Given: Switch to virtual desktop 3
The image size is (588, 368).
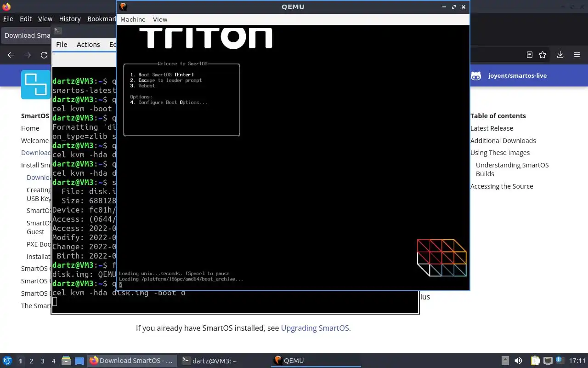Looking at the screenshot, I should pyautogui.click(x=42, y=361).
